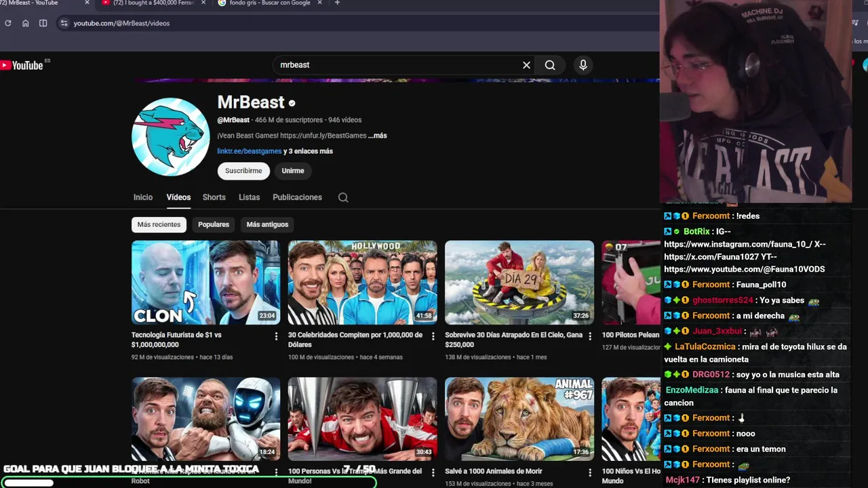
Task: Click the YouTube logo
Action: [22, 65]
